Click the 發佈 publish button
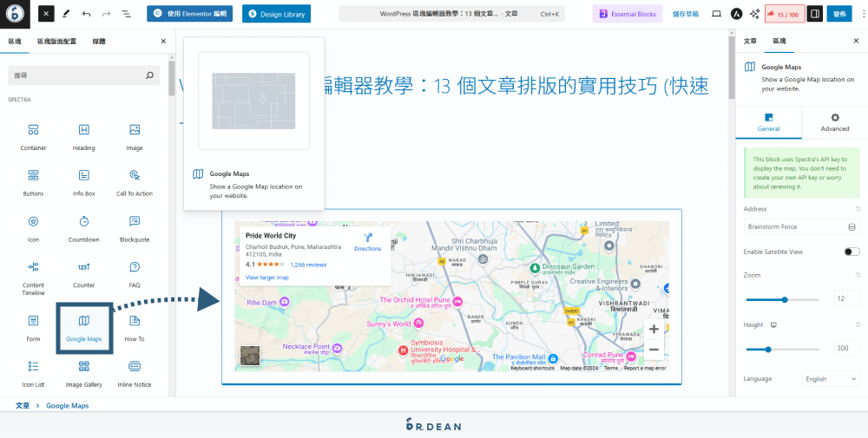The height and width of the screenshot is (438, 868). click(x=839, y=14)
